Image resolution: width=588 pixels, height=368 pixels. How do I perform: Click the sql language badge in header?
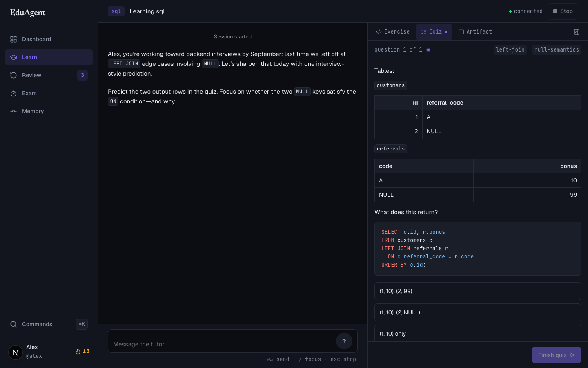point(116,11)
